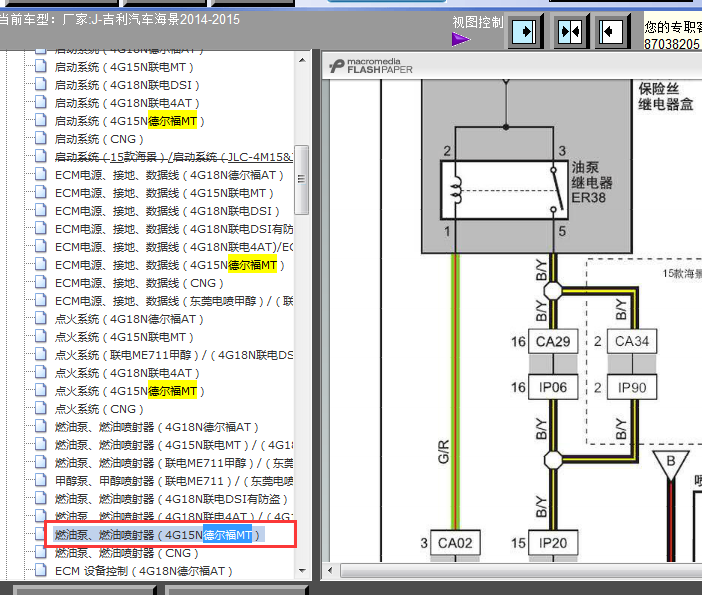This screenshot has height=595, width=702.
Task: Click the B triangle marker in diagram
Action: 670,465
